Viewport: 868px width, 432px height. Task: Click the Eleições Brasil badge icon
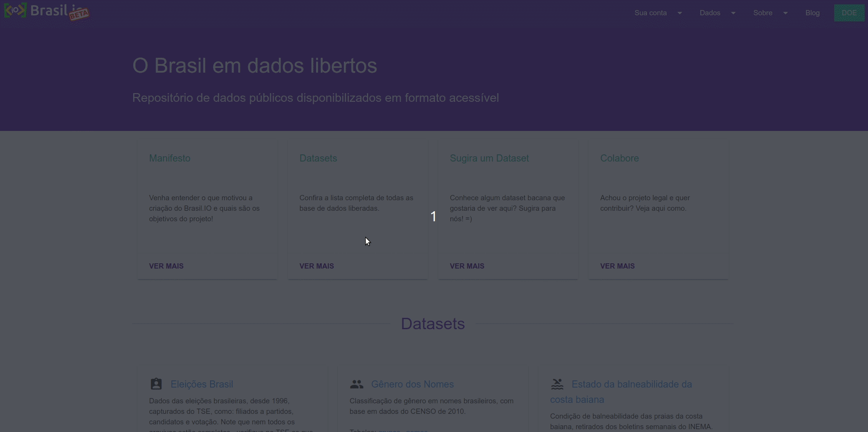tap(156, 384)
